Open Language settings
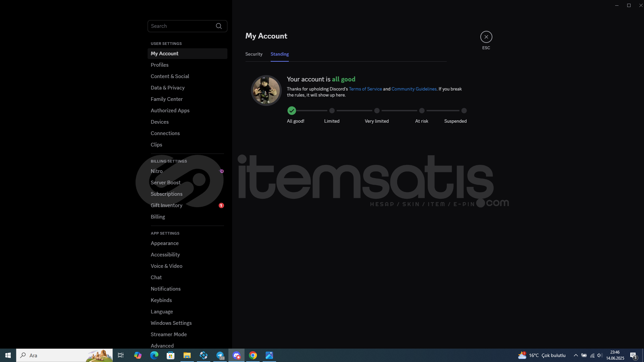 [x=187, y=312]
